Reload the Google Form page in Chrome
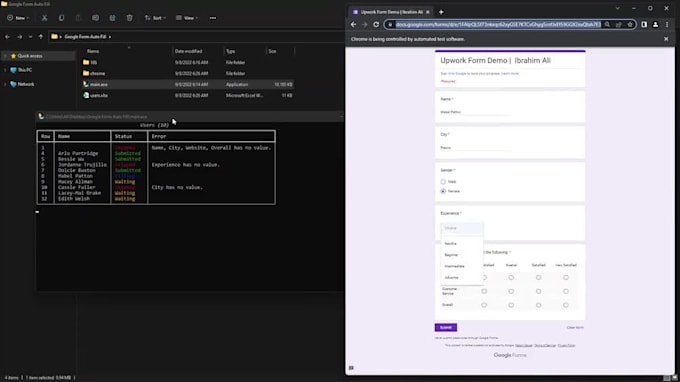This screenshot has width=680, height=382. click(376, 25)
